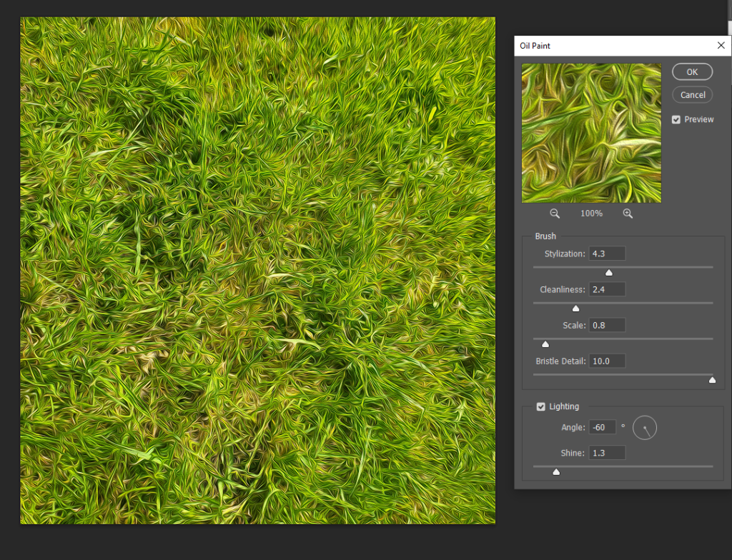Close the Oil Paint dialog
Image resolution: width=732 pixels, height=560 pixels.
721,46
